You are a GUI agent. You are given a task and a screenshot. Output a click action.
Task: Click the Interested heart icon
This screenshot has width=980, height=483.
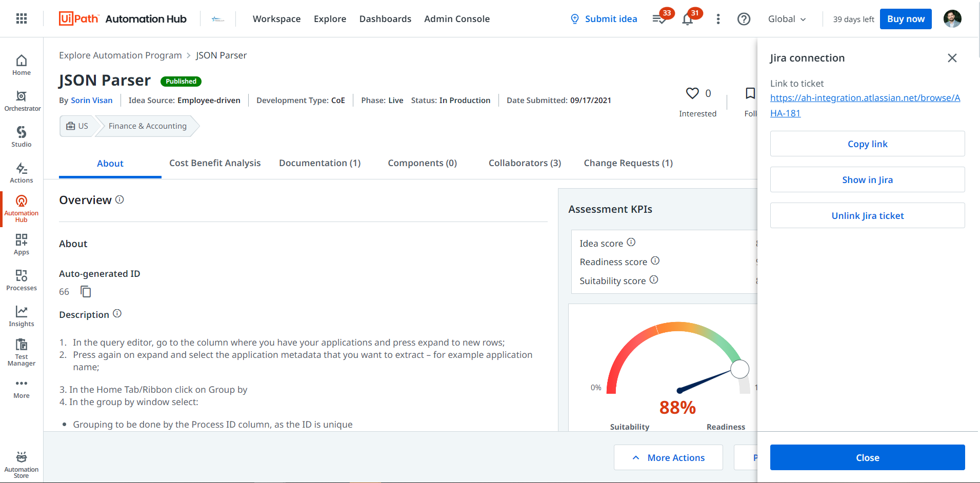[692, 93]
